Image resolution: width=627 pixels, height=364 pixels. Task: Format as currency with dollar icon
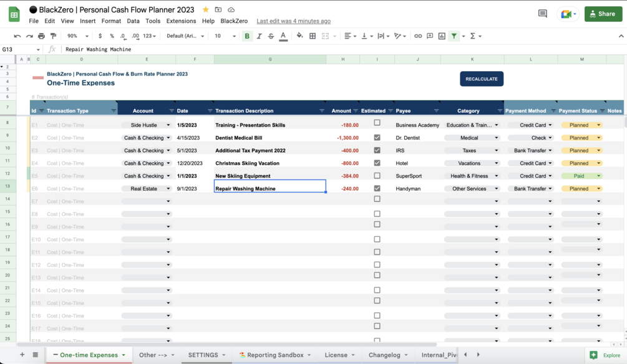pyautogui.click(x=100, y=36)
